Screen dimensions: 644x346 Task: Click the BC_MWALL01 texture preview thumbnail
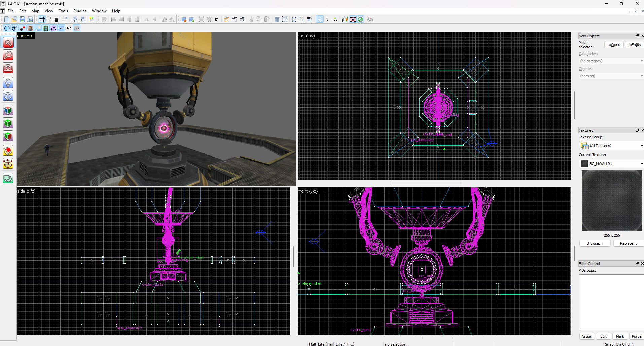[x=611, y=201]
